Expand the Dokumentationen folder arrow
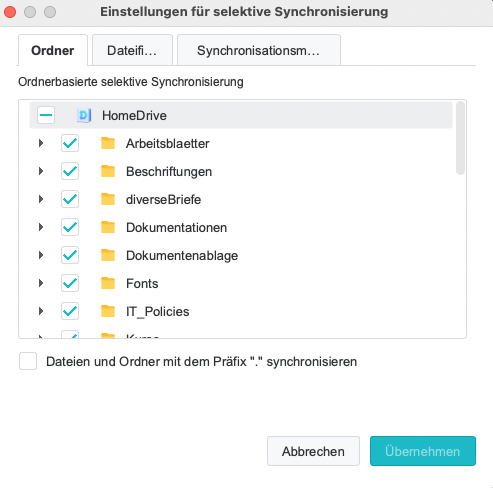 [x=41, y=227]
